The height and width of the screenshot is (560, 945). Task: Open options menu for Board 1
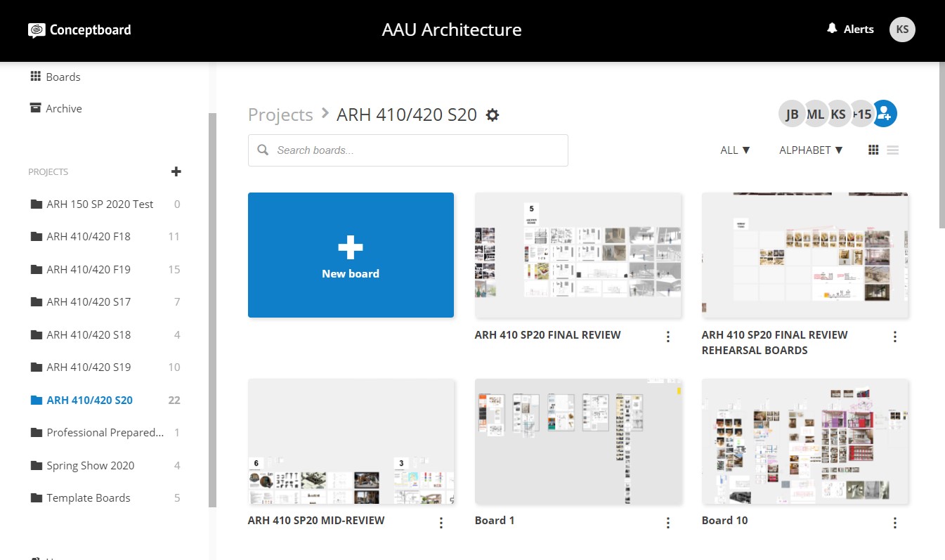667,523
